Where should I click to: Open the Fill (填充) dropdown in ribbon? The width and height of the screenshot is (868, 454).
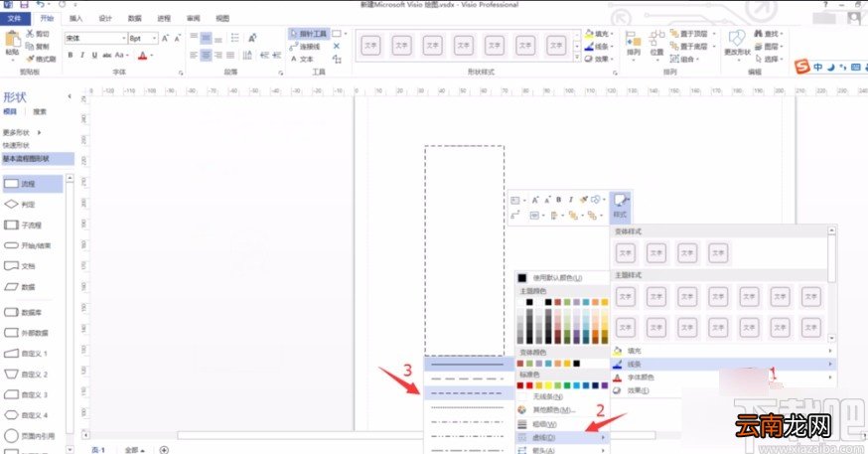tap(600, 34)
